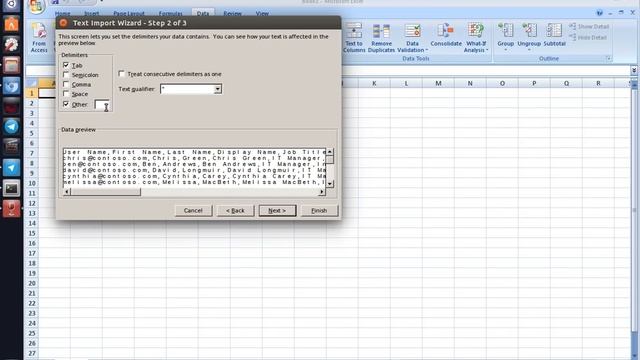Screen dimensions: 640x360
Task: Switch to the Page Layout ribbon tab
Action: click(x=129, y=13)
